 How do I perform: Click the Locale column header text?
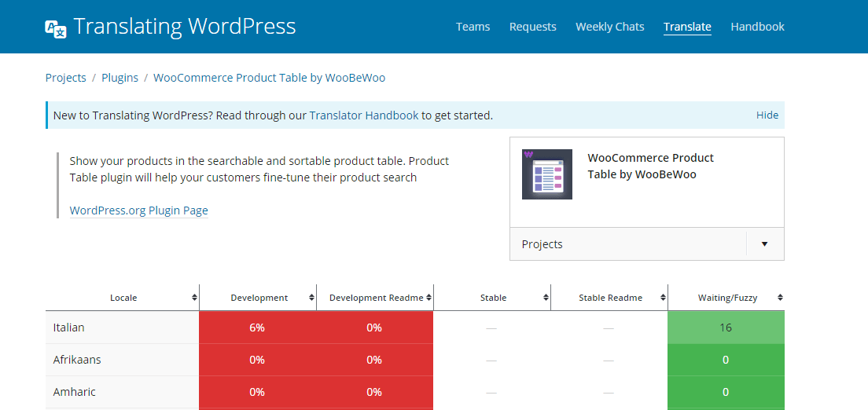[x=123, y=298]
